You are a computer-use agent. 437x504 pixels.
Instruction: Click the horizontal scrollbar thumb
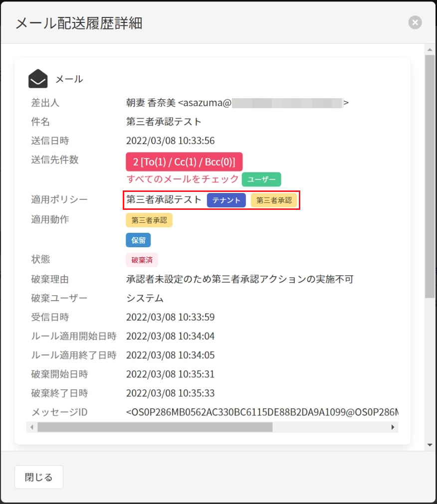(x=155, y=427)
